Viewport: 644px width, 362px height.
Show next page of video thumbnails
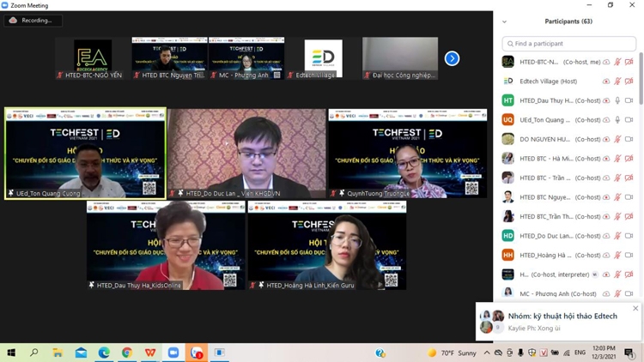click(452, 58)
